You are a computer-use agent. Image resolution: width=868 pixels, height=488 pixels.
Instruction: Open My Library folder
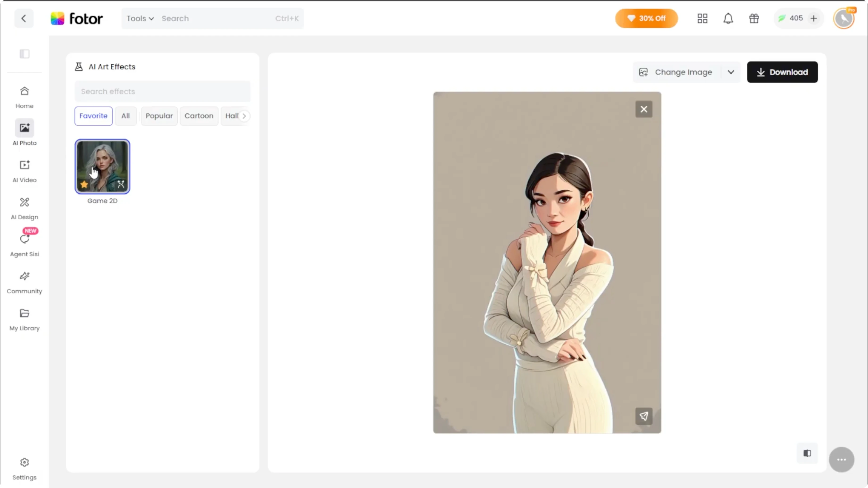pos(24,320)
